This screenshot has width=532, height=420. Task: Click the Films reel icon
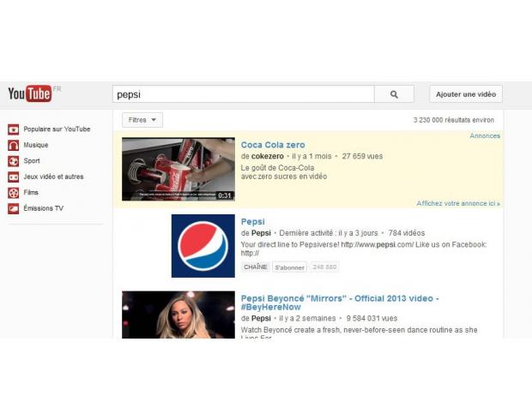(13, 193)
